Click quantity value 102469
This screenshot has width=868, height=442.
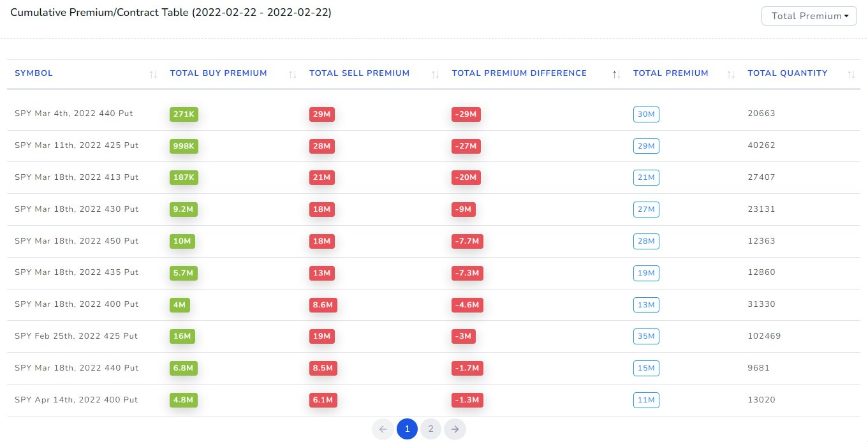click(x=764, y=336)
